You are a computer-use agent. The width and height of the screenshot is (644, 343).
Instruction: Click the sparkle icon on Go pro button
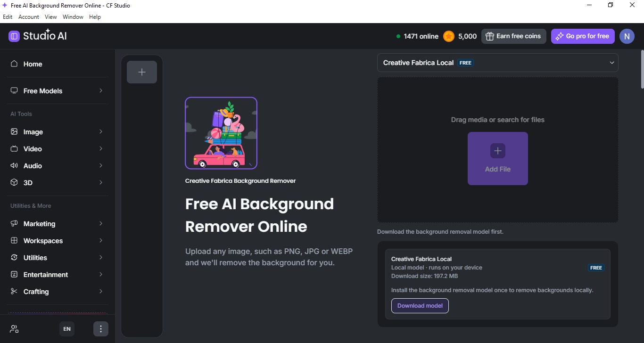[559, 36]
